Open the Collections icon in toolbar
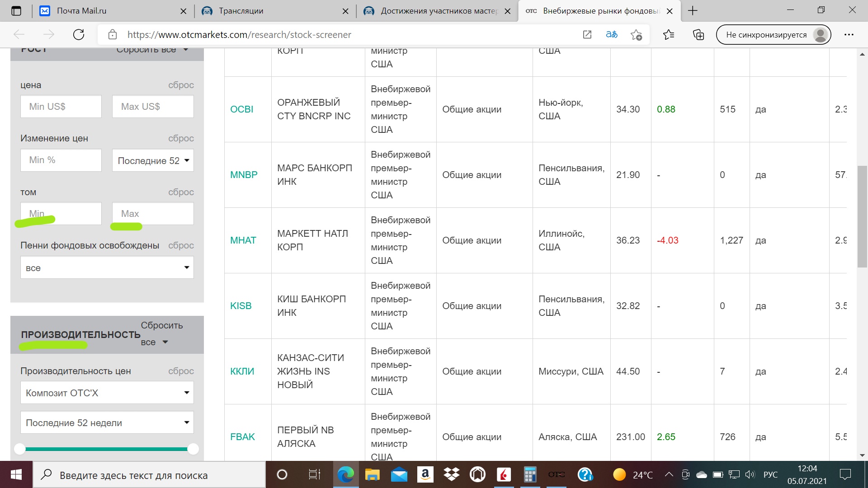868x488 pixels. [x=698, y=35]
